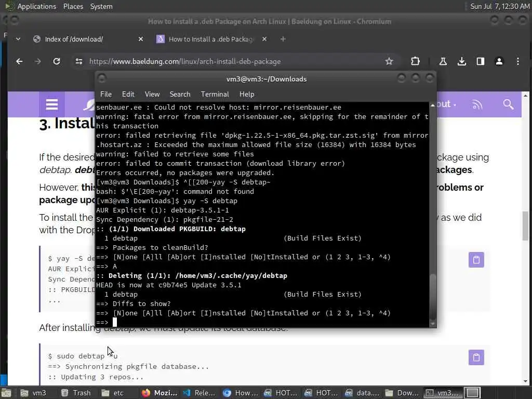Open site information icon in address bar
Screen dimensions: 532x399
click(79, 61)
